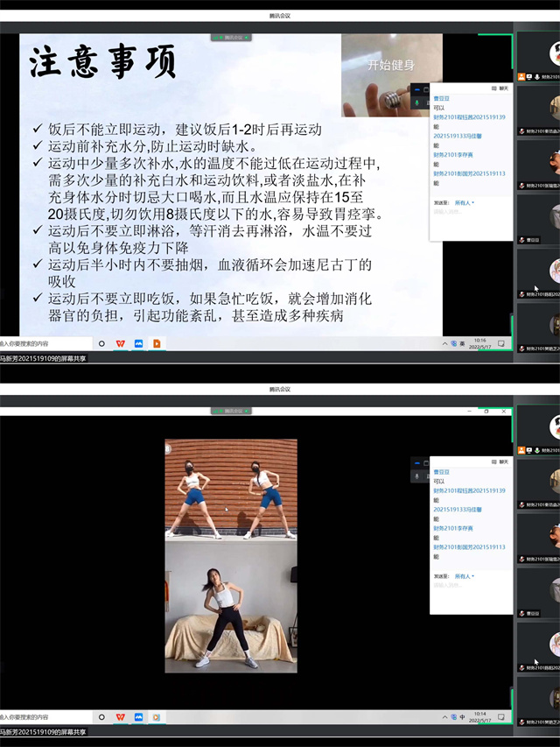Click the Sogou input icon next to 英
This screenshot has width=560, height=747.
(x=454, y=343)
